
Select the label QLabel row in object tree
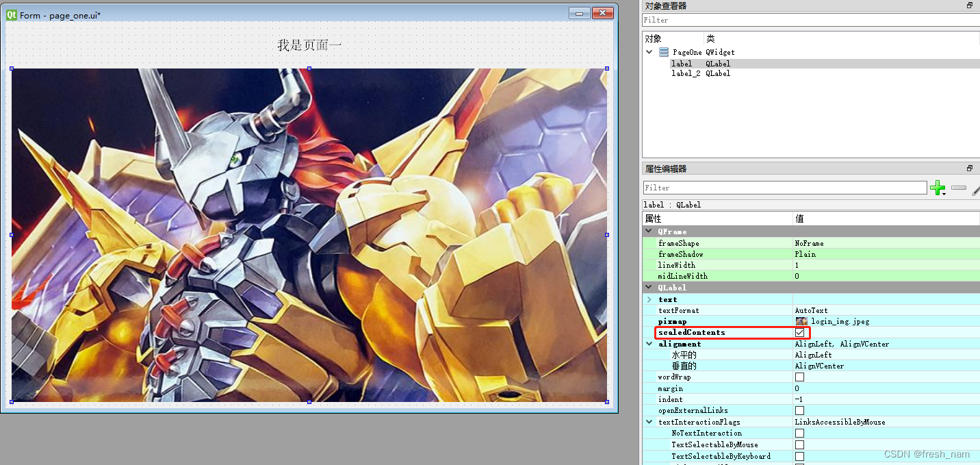(825, 64)
